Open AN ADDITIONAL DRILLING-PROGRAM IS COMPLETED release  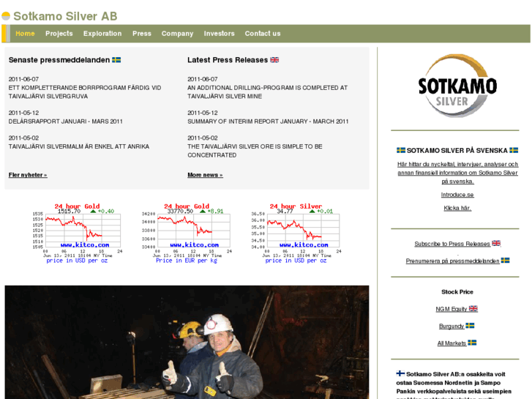pyautogui.click(x=267, y=92)
